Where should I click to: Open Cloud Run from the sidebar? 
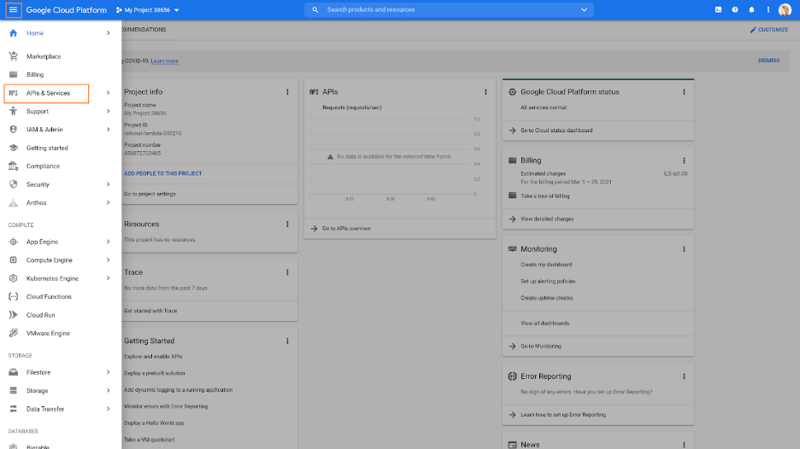pos(40,315)
